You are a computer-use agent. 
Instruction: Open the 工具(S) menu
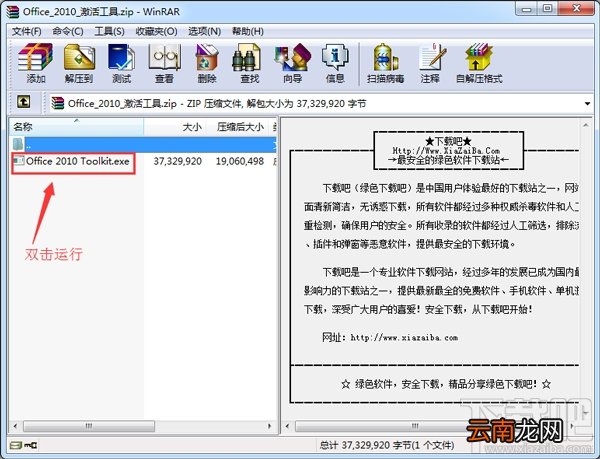click(x=109, y=31)
